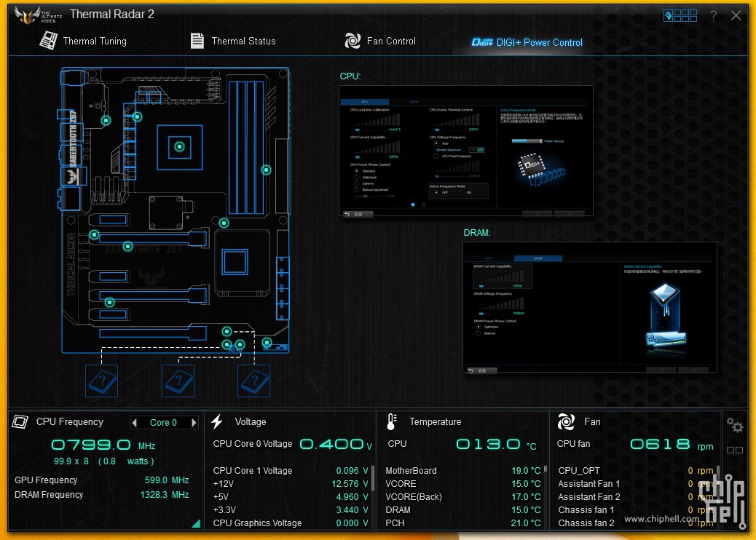Screen dimensions: 756x540
Task: Select the sensor dot right of the DRAM slots
Action: pyautogui.click(x=266, y=170)
